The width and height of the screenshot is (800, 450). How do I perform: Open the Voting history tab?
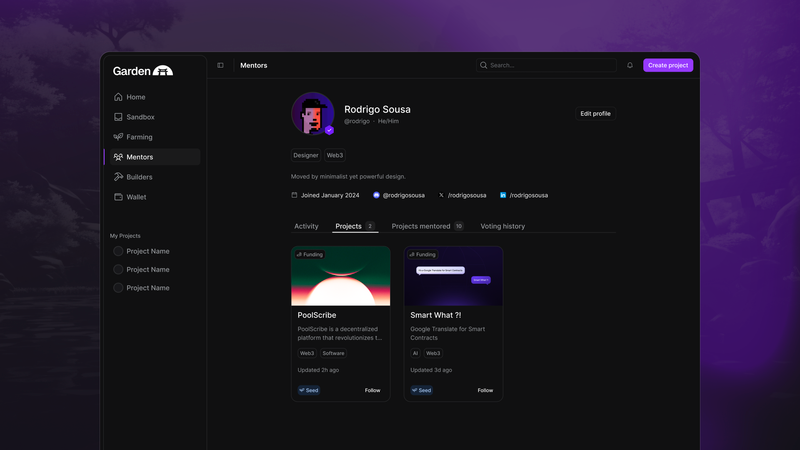click(x=502, y=226)
